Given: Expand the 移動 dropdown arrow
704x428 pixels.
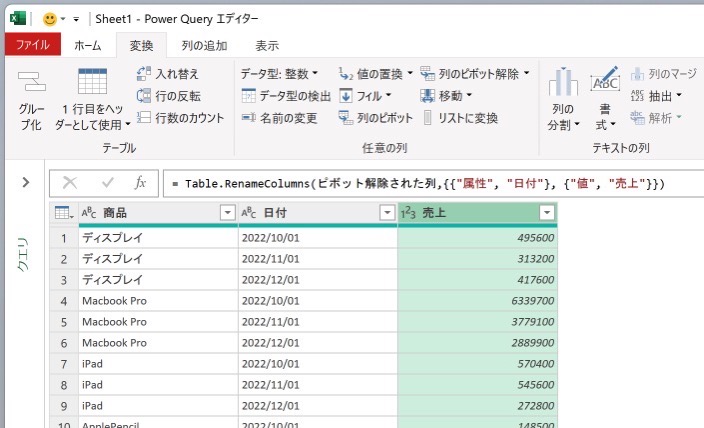Looking at the screenshot, I should click(x=469, y=95).
